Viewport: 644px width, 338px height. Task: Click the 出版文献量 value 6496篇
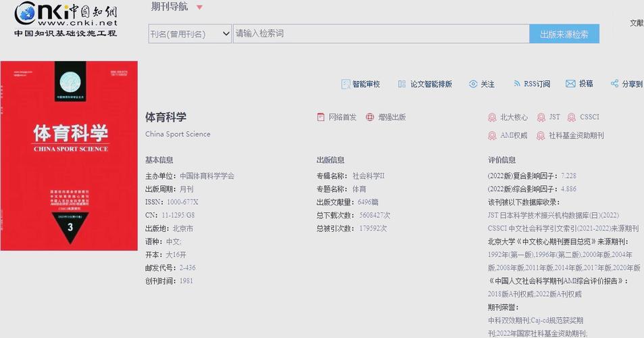368,202
